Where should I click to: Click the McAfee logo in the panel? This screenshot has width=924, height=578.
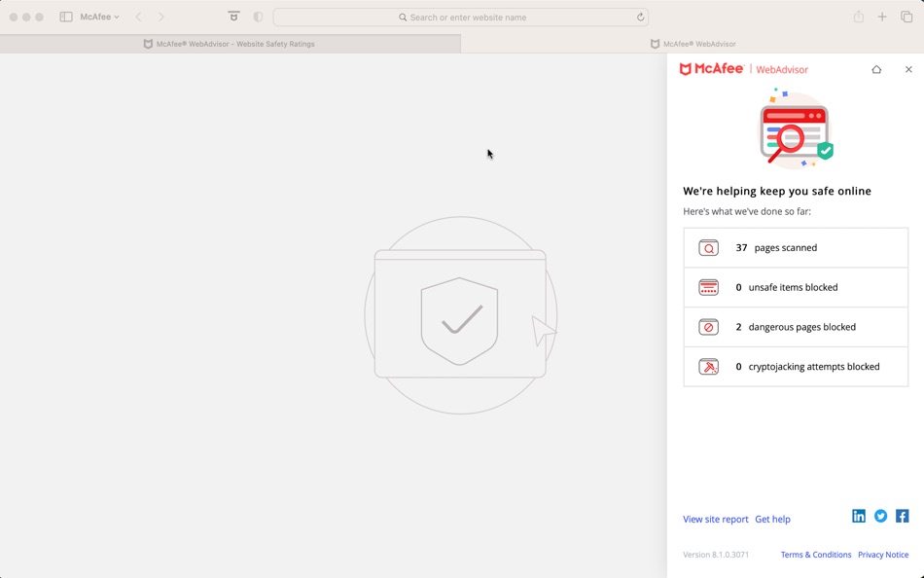tap(712, 69)
